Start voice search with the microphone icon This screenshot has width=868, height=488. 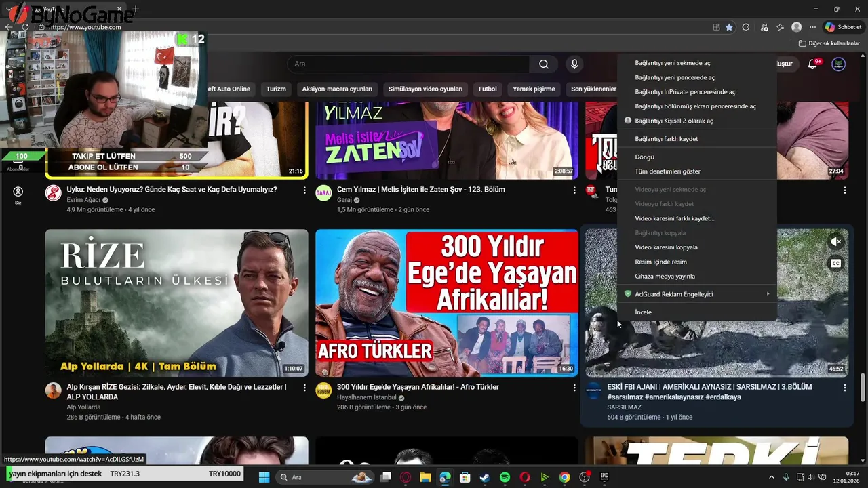point(574,64)
